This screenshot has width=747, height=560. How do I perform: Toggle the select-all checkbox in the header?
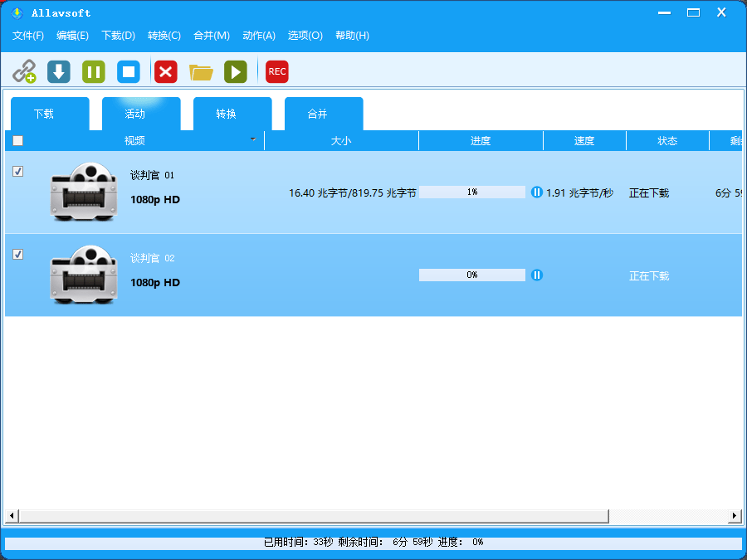click(17, 140)
